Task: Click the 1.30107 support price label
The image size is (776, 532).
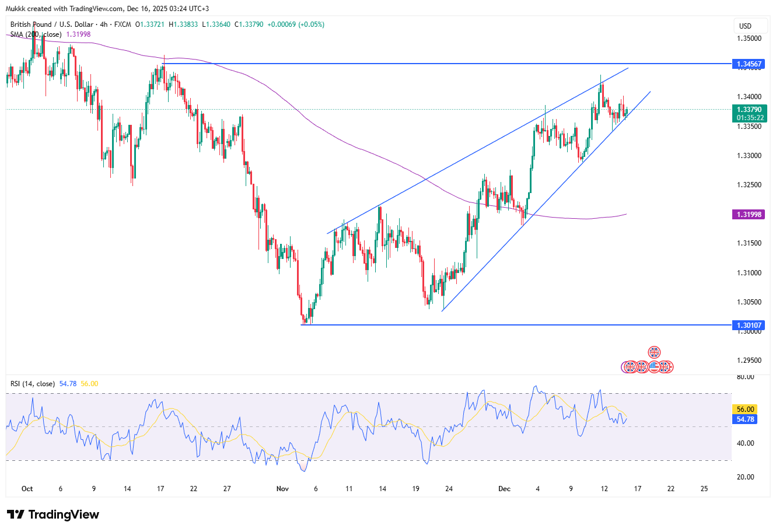Action: coord(747,325)
